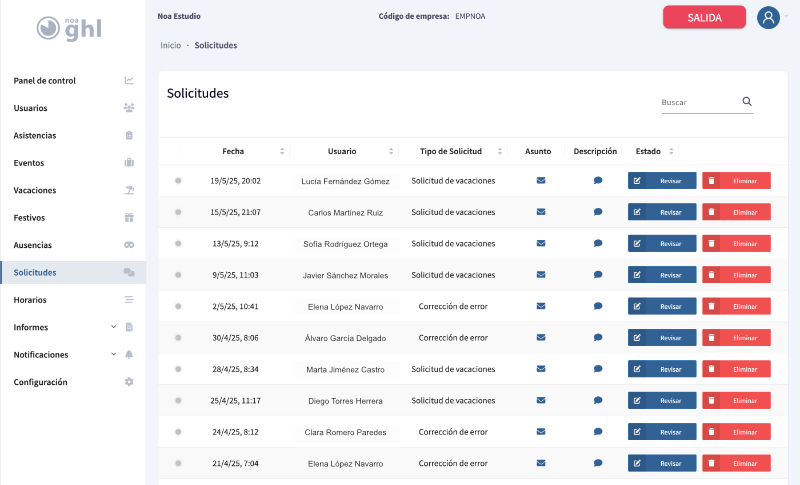Open Vacaciones in the sidebar

click(x=35, y=190)
